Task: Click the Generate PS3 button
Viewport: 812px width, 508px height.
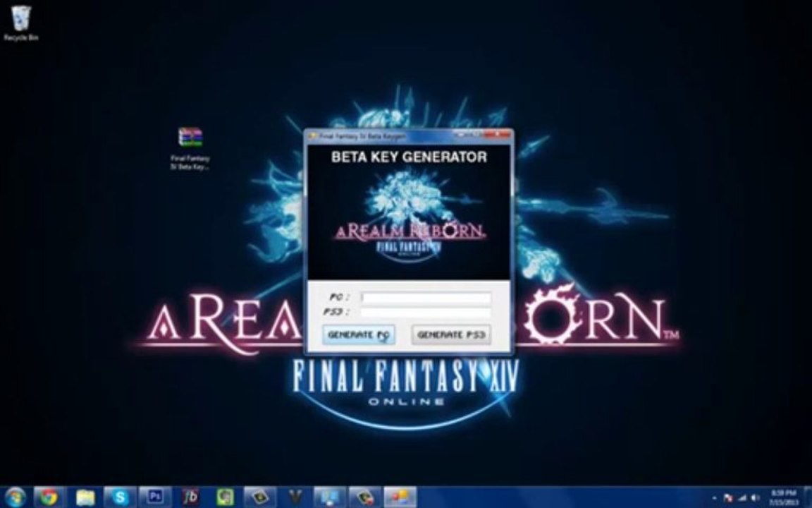Action: 451,335
